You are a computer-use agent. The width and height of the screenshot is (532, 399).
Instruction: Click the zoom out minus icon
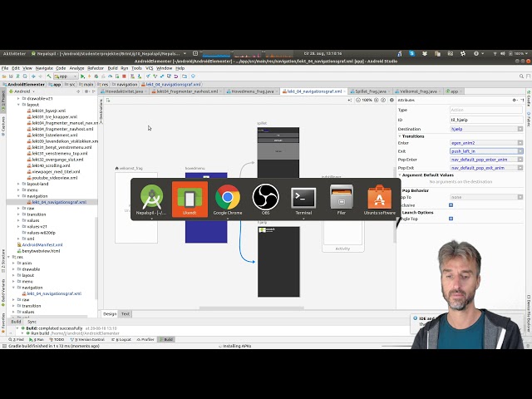tap(358, 100)
